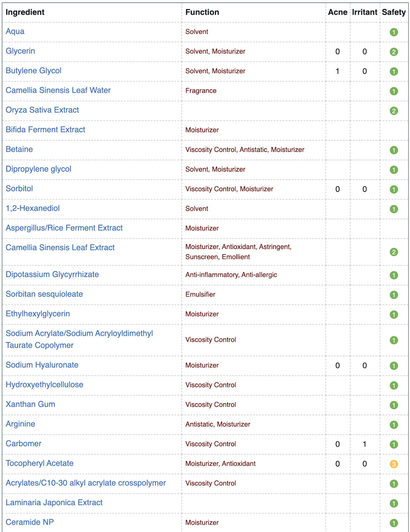The height and width of the screenshot is (532, 410).
Task: Select the Dipotassium Glycyrrhizate link
Action: pos(52,275)
